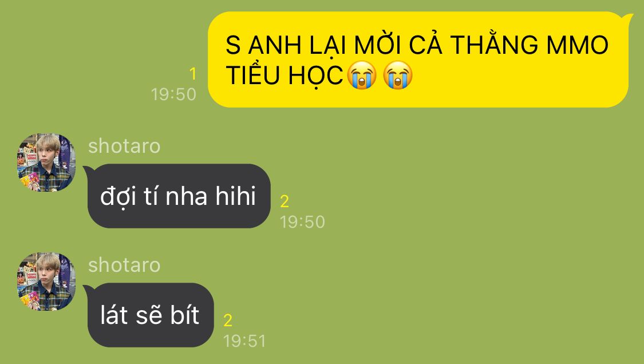Click shotaro name above "lát sẽ bít"

click(124, 266)
